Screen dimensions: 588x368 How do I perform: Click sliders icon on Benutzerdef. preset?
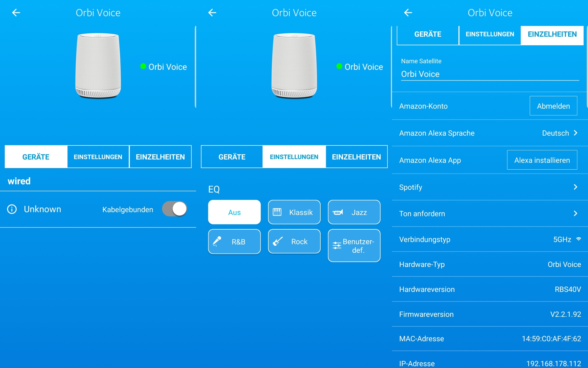(x=337, y=245)
